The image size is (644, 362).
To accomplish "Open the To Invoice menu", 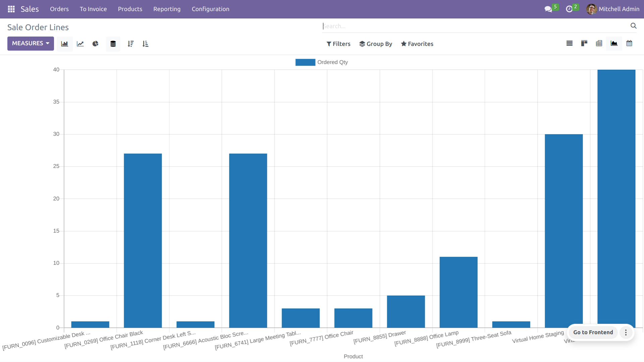I will click(93, 9).
